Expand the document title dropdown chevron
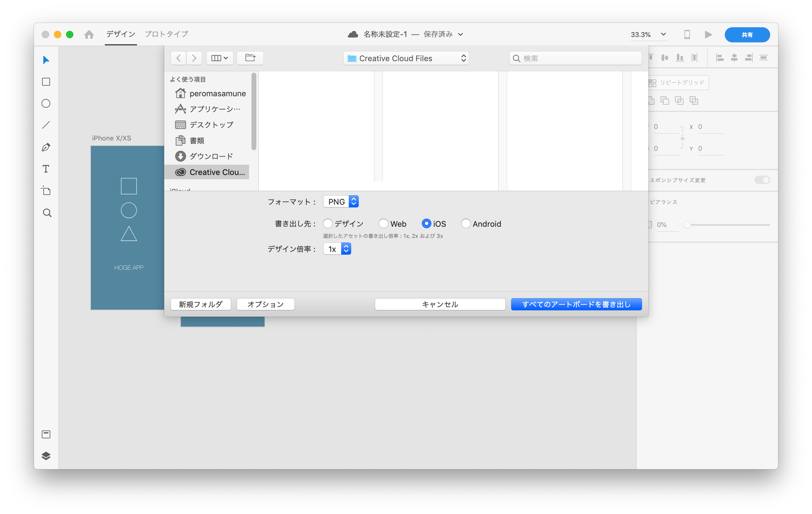This screenshot has width=812, height=514. 461,34
